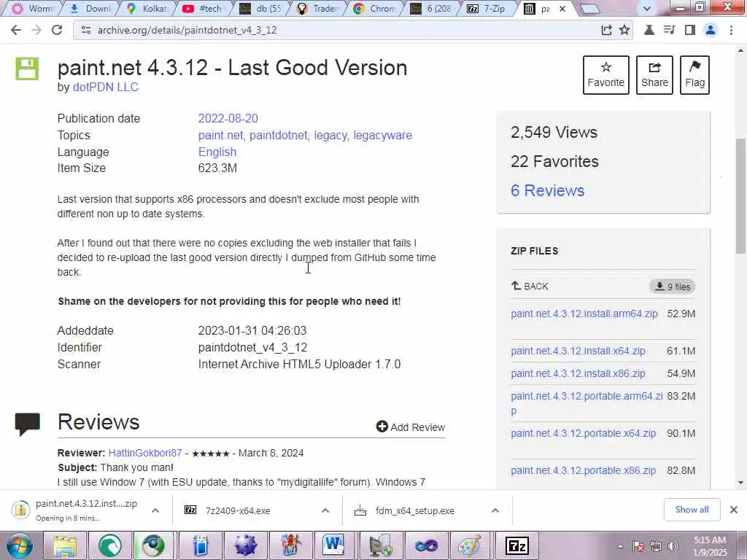The height and width of the screenshot is (560, 747).
Task: Open the Chrome three-dot menu
Action: point(731,30)
